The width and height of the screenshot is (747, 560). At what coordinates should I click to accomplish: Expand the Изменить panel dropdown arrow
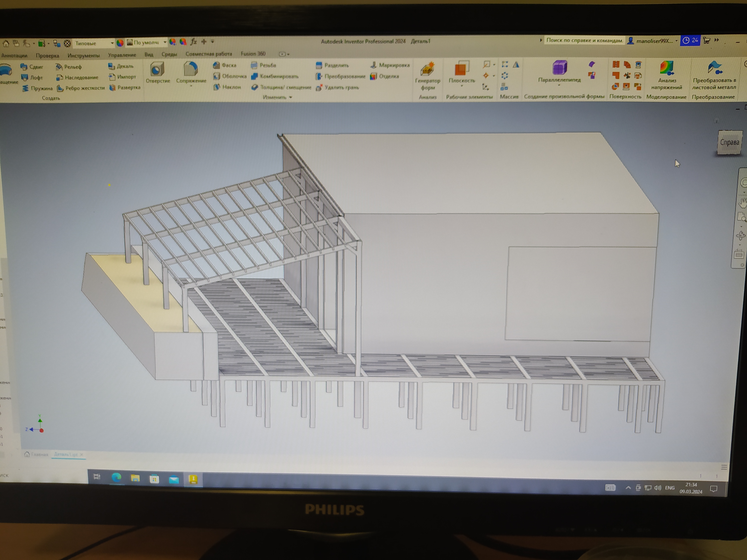point(290,97)
